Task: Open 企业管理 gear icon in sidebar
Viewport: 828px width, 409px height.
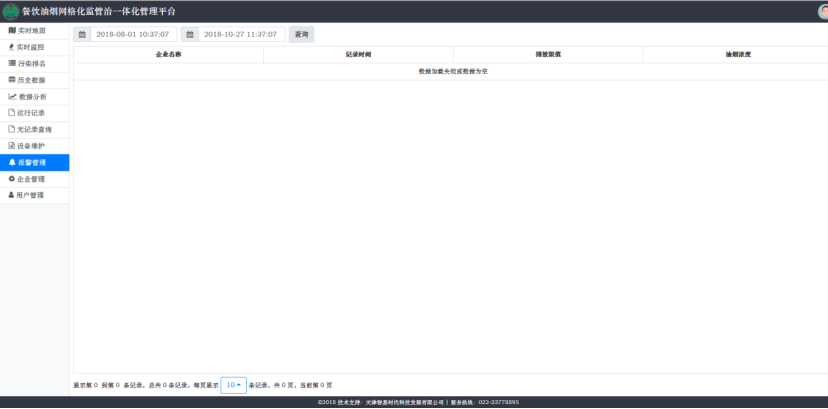Action: [12, 179]
